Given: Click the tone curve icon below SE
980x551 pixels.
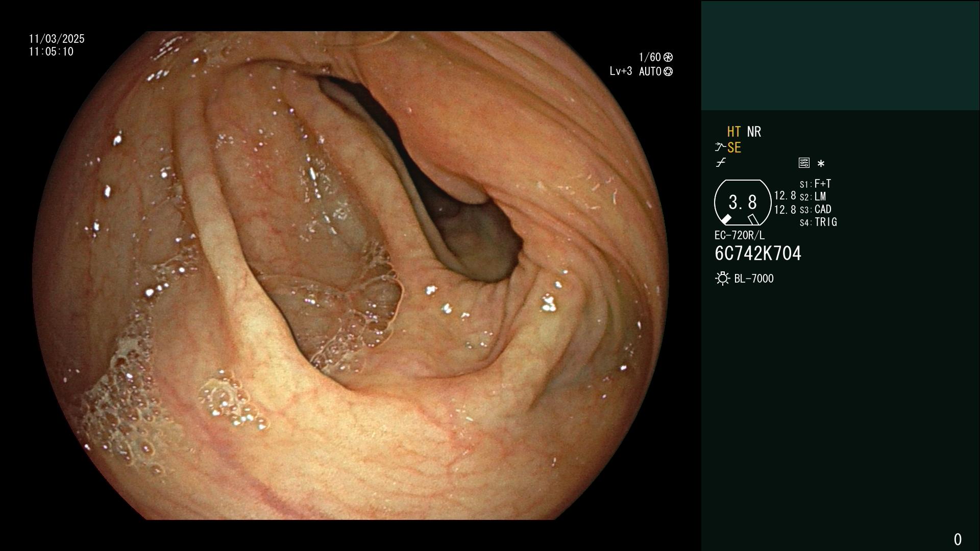Looking at the screenshot, I should pos(721,163).
